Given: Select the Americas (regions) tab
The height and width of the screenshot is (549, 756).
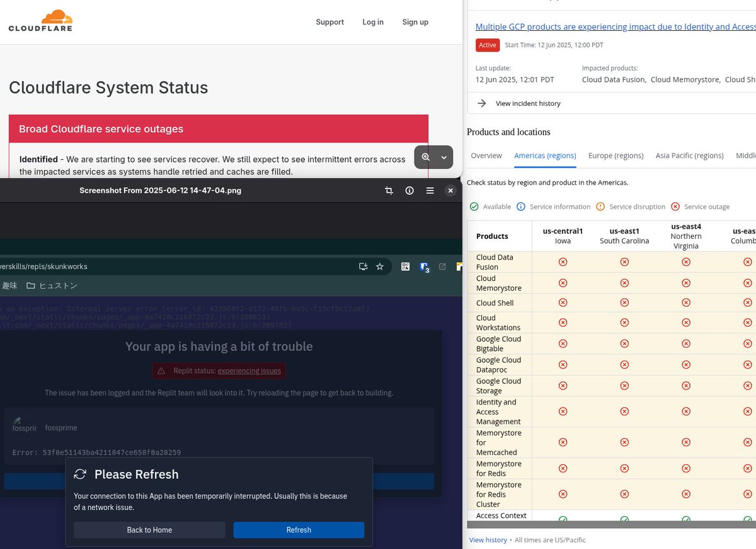Looking at the screenshot, I should 545,156.
